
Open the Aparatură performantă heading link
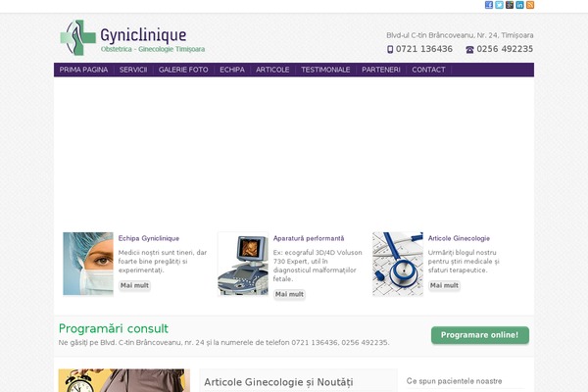pyautogui.click(x=309, y=238)
